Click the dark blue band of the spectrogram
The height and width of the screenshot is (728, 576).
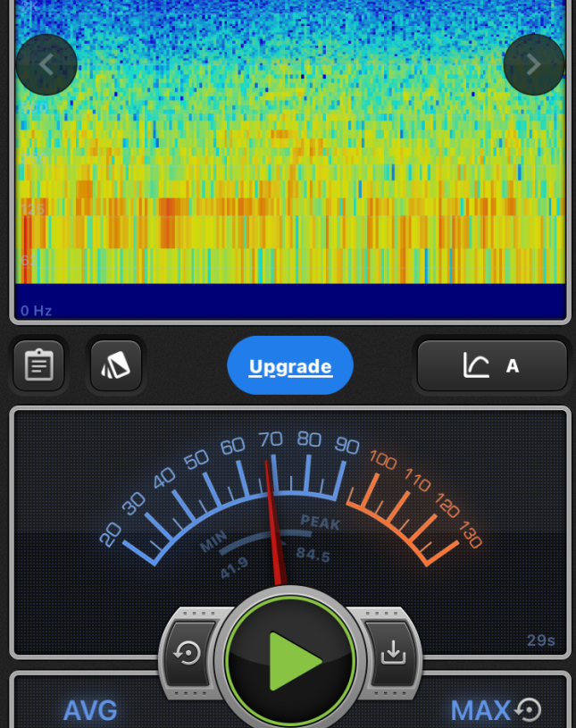point(290,297)
